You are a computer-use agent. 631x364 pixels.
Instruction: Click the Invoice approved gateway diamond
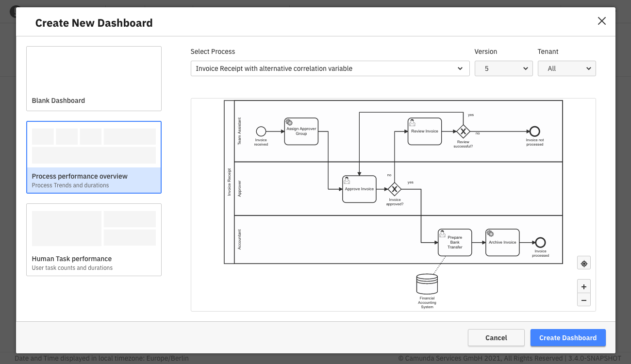395,189
